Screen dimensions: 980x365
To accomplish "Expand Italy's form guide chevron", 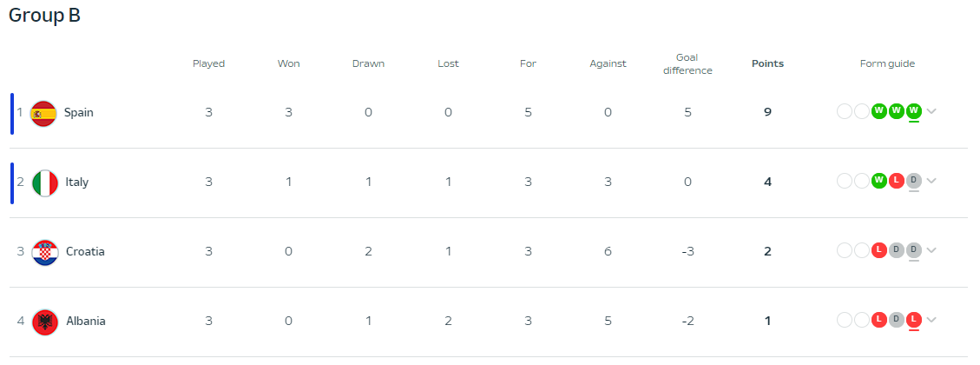I will pyautogui.click(x=931, y=181).
